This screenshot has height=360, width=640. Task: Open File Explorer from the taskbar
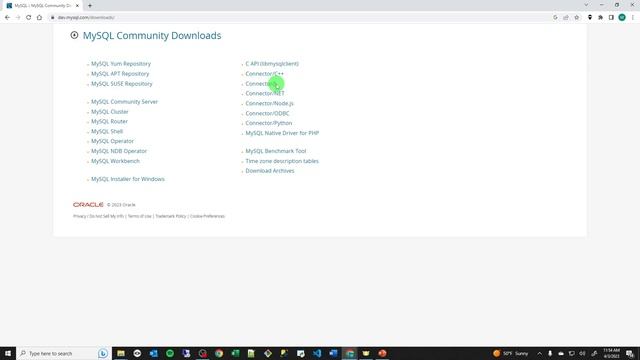pos(121,353)
